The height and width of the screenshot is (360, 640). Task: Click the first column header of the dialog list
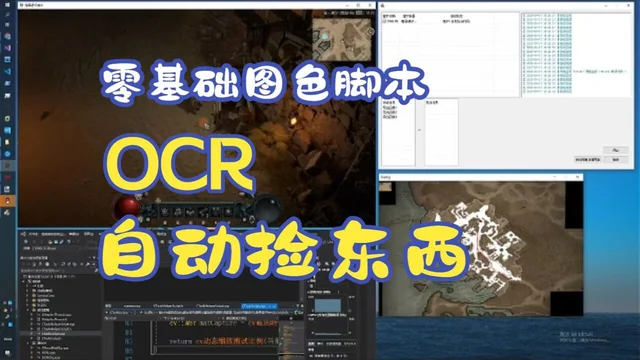390,16
